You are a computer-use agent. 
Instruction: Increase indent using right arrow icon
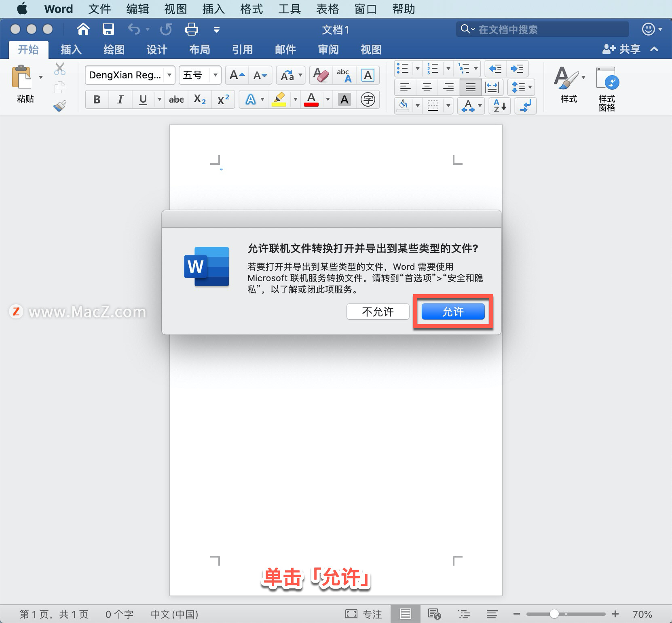point(517,69)
